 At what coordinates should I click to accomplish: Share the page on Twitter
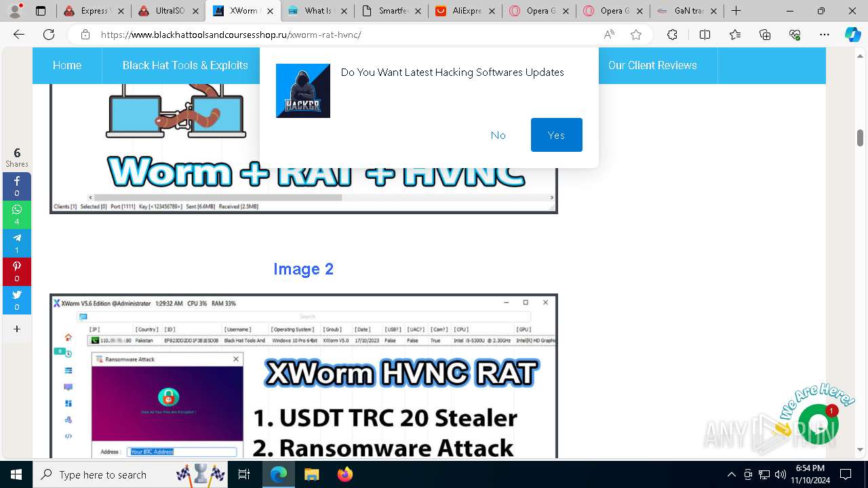[17, 300]
